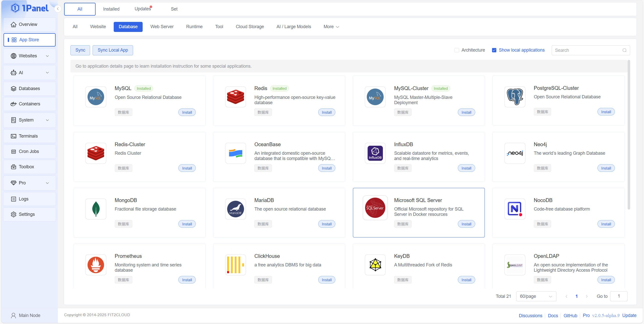
Task: Click the MongoDB leaf app icon
Action: point(96,209)
